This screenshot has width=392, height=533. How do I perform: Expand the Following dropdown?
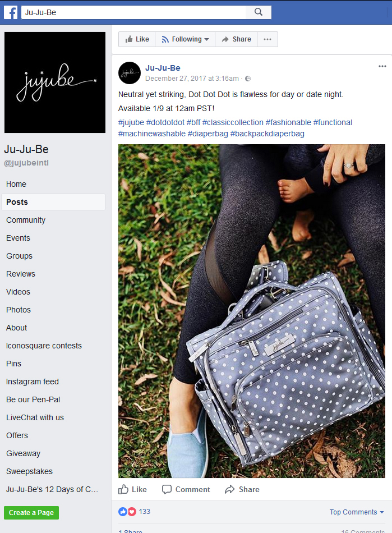click(x=185, y=39)
